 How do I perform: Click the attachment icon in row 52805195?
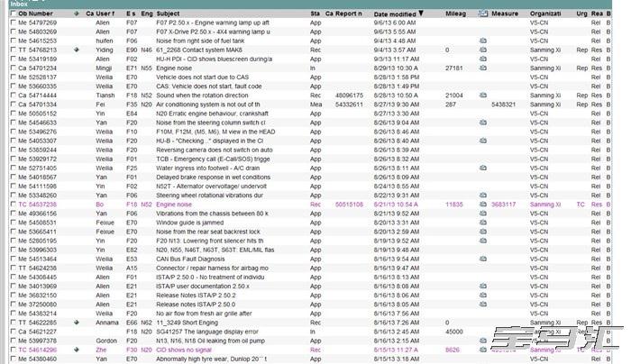coord(483,241)
